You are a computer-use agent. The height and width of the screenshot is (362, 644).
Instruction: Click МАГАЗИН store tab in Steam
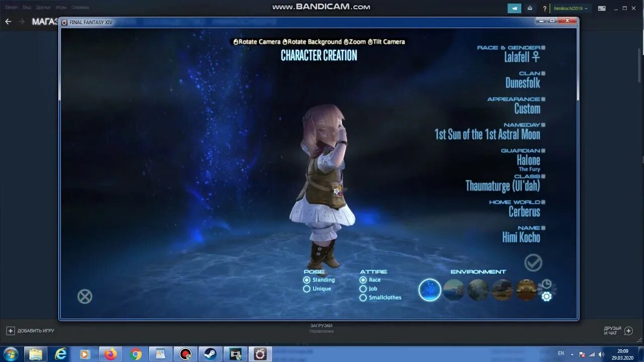45,22
